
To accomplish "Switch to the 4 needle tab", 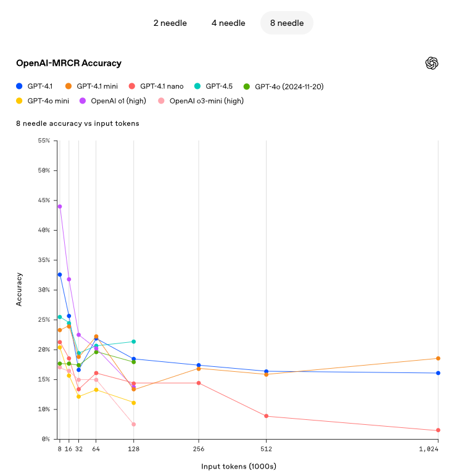I will tap(228, 23).
